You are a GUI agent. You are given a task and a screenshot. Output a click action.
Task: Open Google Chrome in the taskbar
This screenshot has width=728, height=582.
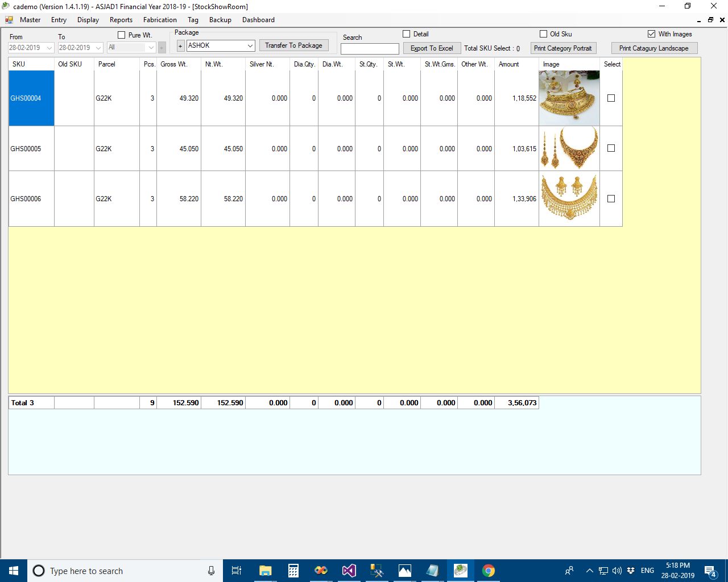coord(488,571)
